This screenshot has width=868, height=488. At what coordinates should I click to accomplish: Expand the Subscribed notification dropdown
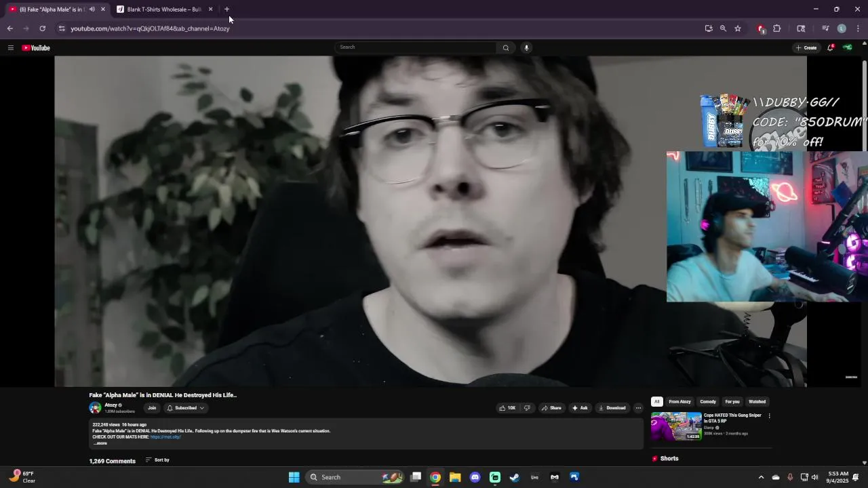point(186,408)
